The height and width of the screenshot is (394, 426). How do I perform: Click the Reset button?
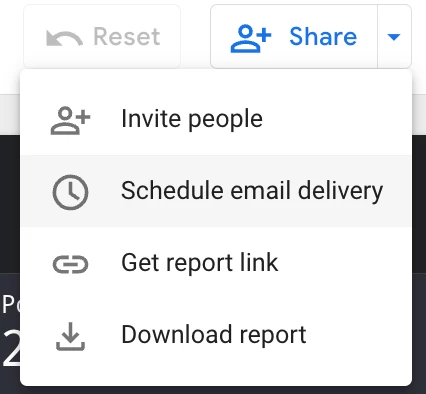click(x=102, y=36)
